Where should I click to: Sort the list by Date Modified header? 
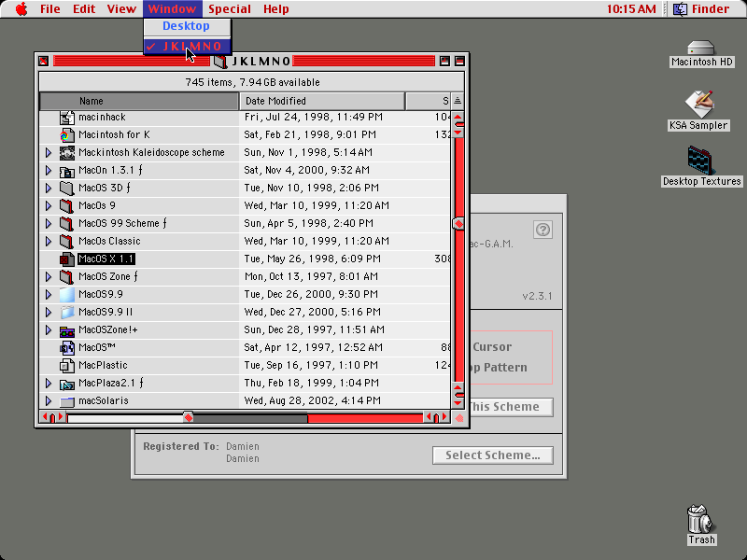tap(322, 101)
